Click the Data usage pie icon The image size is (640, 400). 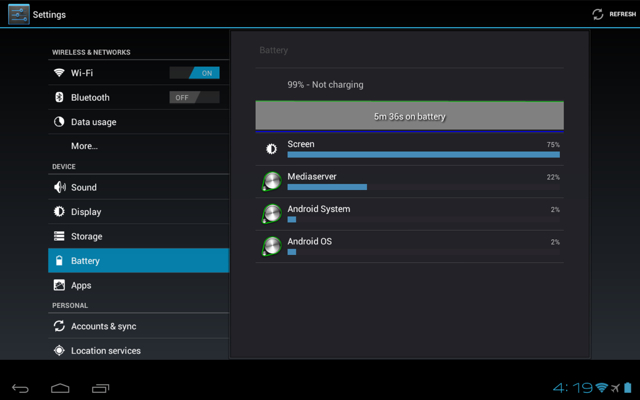coord(59,122)
